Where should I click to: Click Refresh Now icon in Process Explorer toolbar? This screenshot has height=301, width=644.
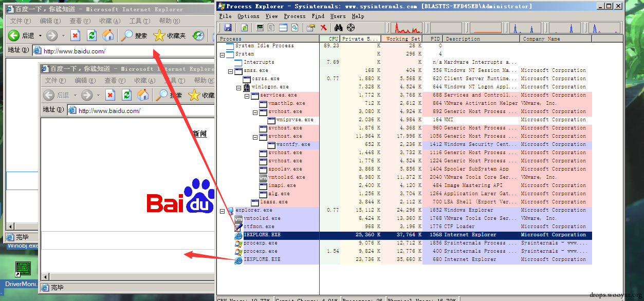(244, 28)
